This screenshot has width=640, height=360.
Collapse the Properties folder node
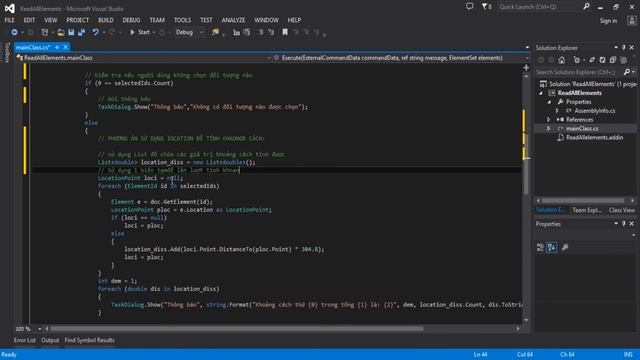pos(549,102)
